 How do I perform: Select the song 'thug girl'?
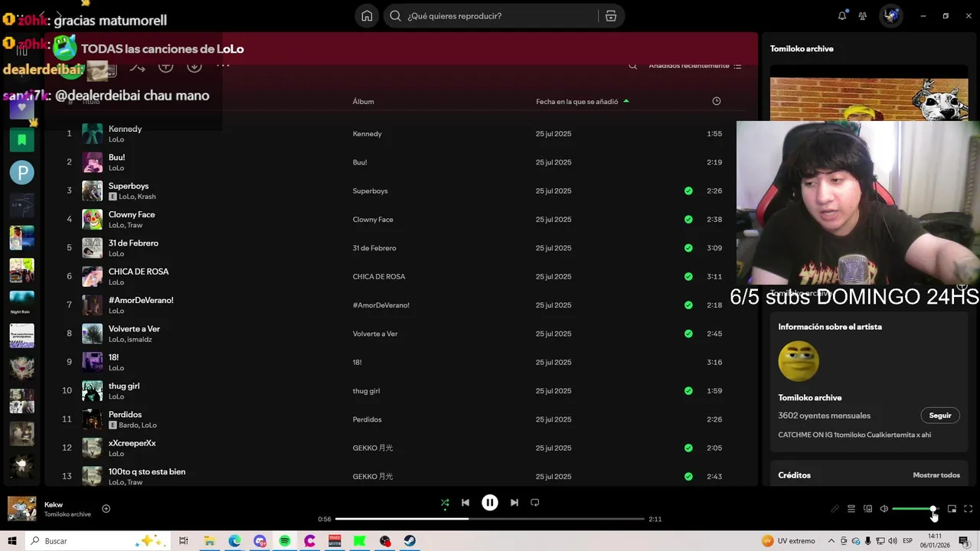pyautogui.click(x=124, y=386)
